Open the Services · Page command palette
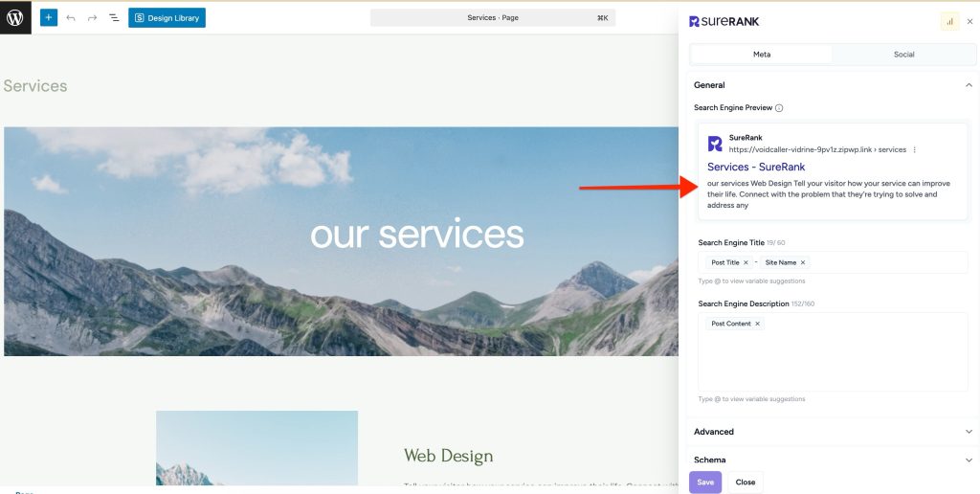The width and height of the screenshot is (980, 494). pyautogui.click(x=493, y=17)
